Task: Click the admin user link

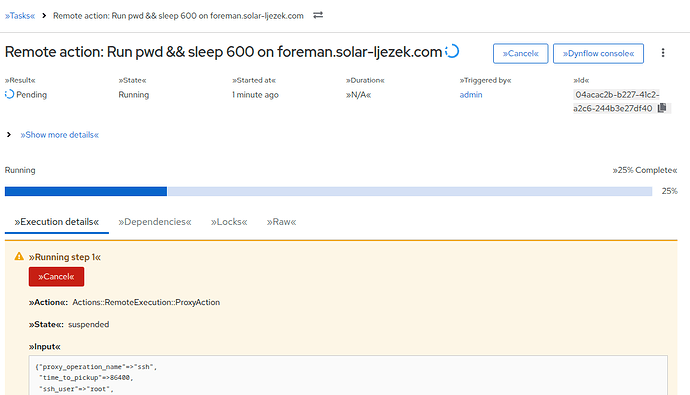Action: coord(471,95)
